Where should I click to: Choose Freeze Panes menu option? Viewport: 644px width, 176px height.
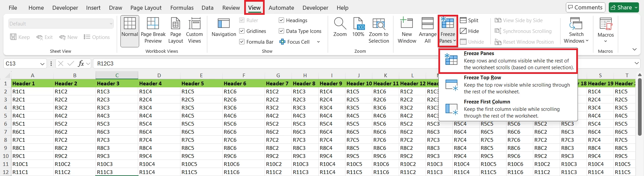pos(508,60)
